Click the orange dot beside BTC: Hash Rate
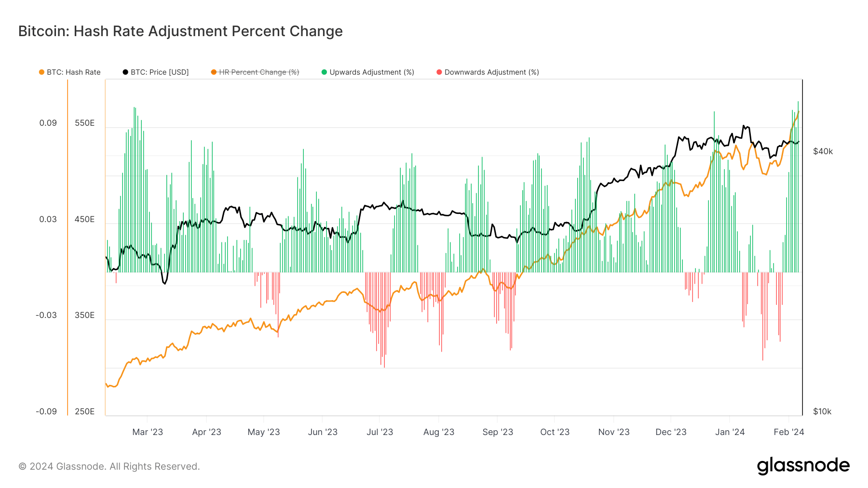868x488 pixels. [x=41, y=72]
